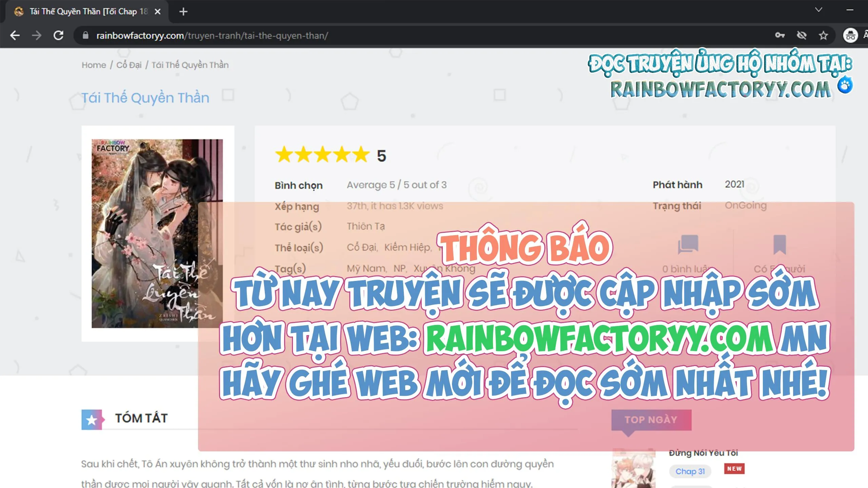Click the back navigation arrow

coord(15,35)
